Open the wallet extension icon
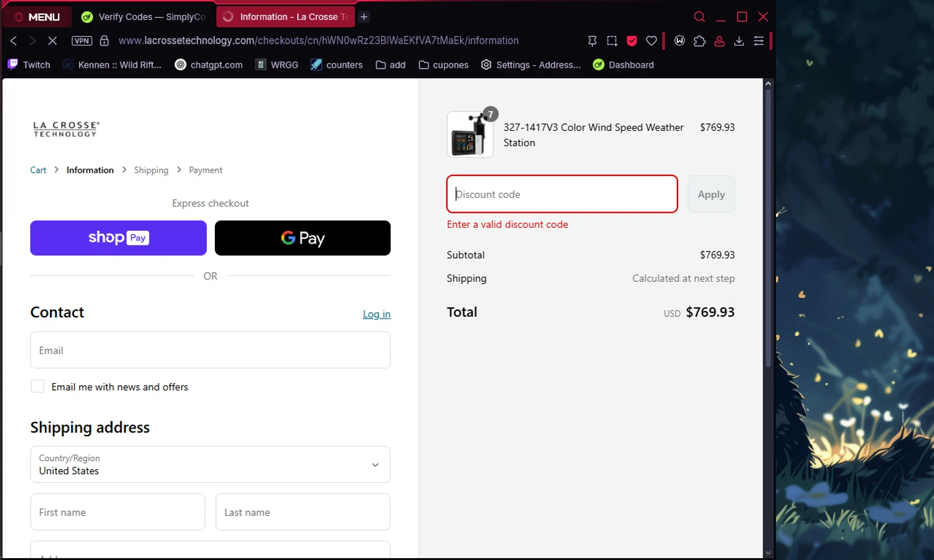 tap(679, 40)
